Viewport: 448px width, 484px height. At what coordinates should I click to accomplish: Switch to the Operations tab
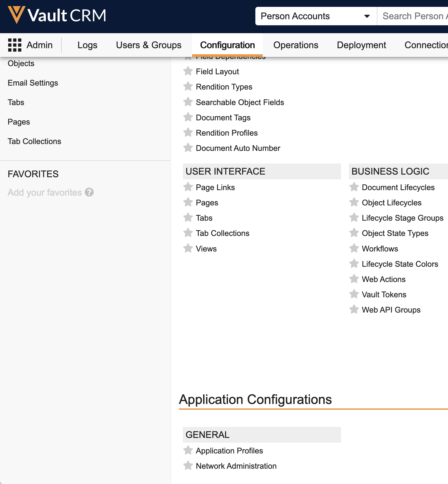tap(296, 45)
